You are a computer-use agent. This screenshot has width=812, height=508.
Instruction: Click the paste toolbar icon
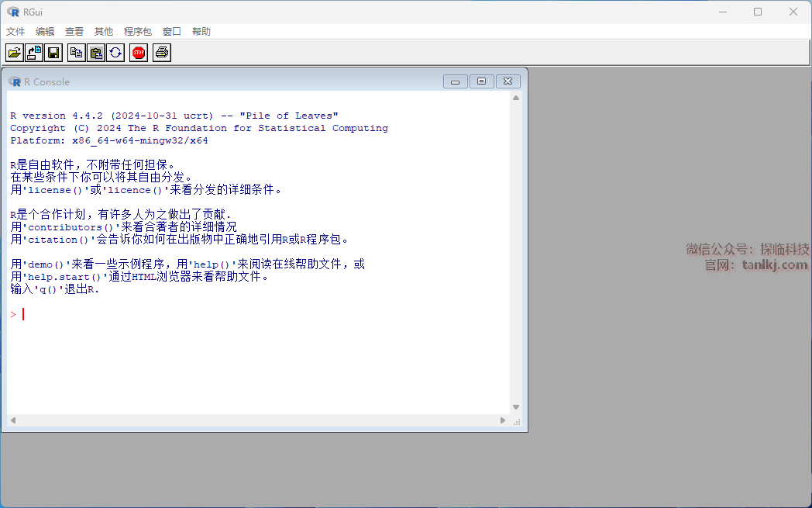[96, 53]
